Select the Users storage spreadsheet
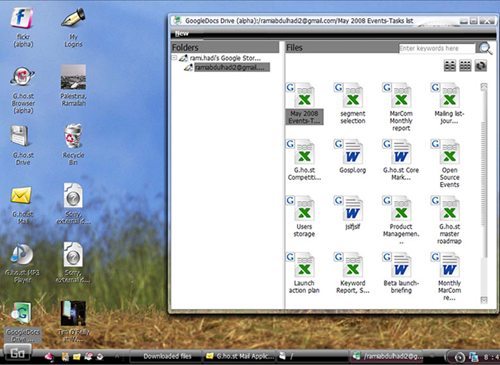The height and width of the screenshot is (365, 500). pos(304,217)
